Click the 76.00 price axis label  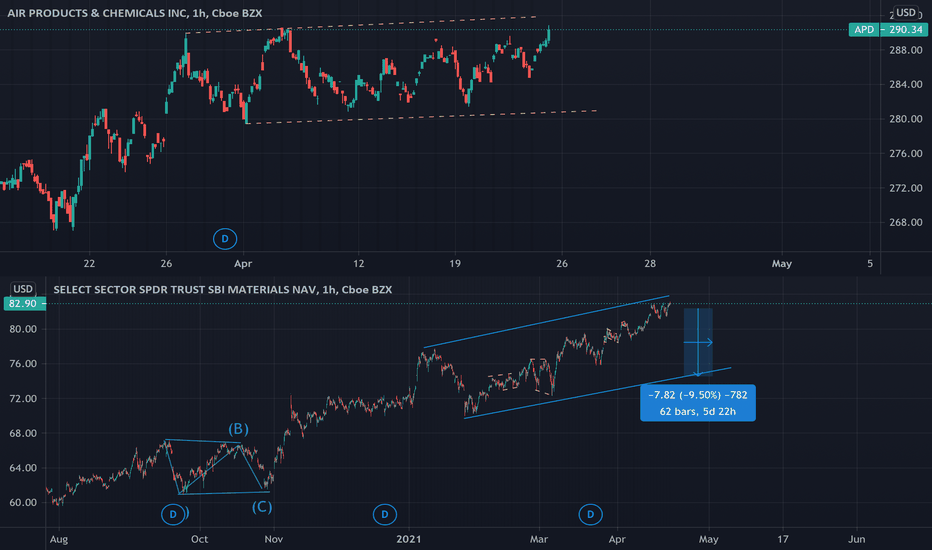[x=23, y=363]
